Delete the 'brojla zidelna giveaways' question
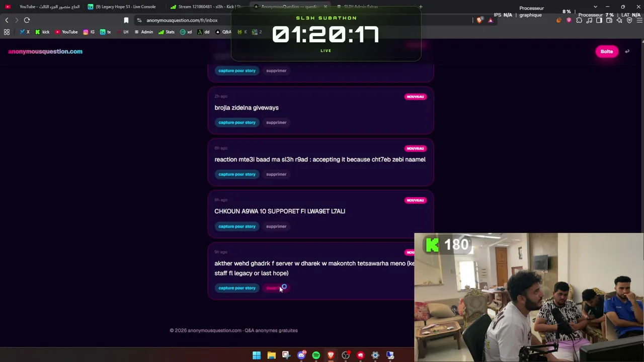 [x=276, y=122]
